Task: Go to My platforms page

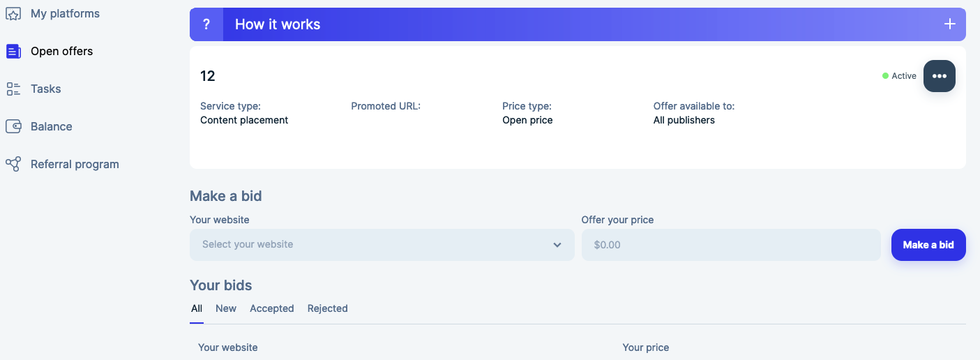Action: point(65,13)
